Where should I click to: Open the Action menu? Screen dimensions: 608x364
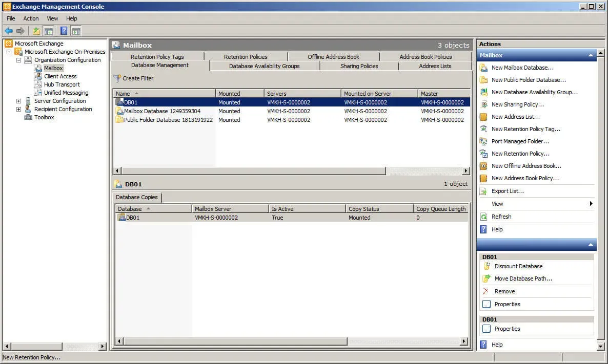31,18
